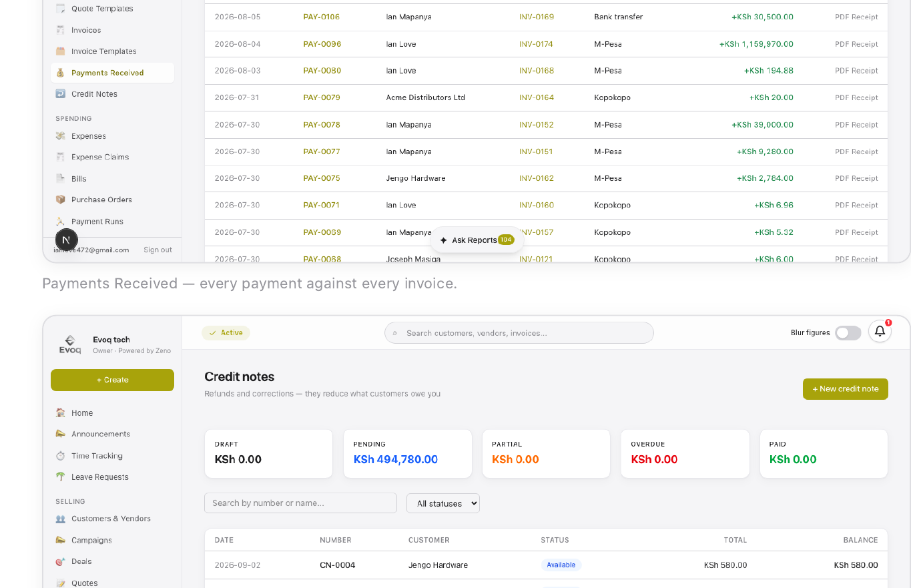Open credit note CN-0004

[337, 565]
